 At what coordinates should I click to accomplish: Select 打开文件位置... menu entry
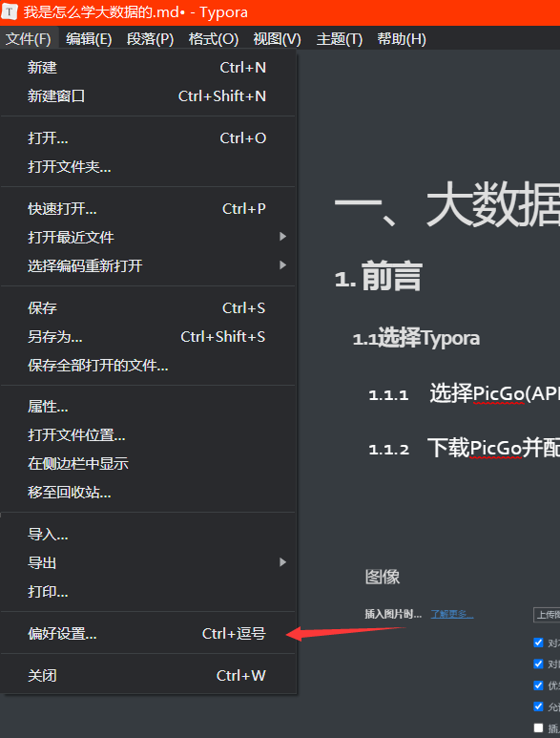pos(148,435)
